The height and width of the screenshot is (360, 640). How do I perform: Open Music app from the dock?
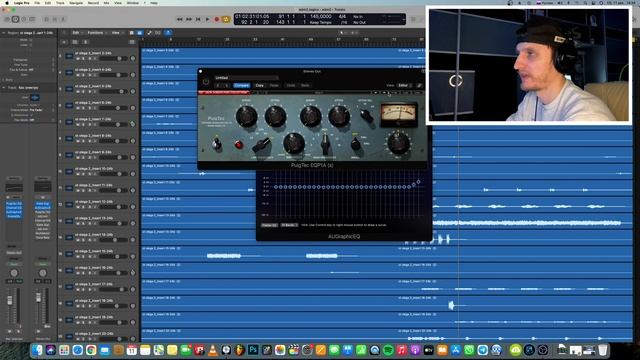[402, 350]
